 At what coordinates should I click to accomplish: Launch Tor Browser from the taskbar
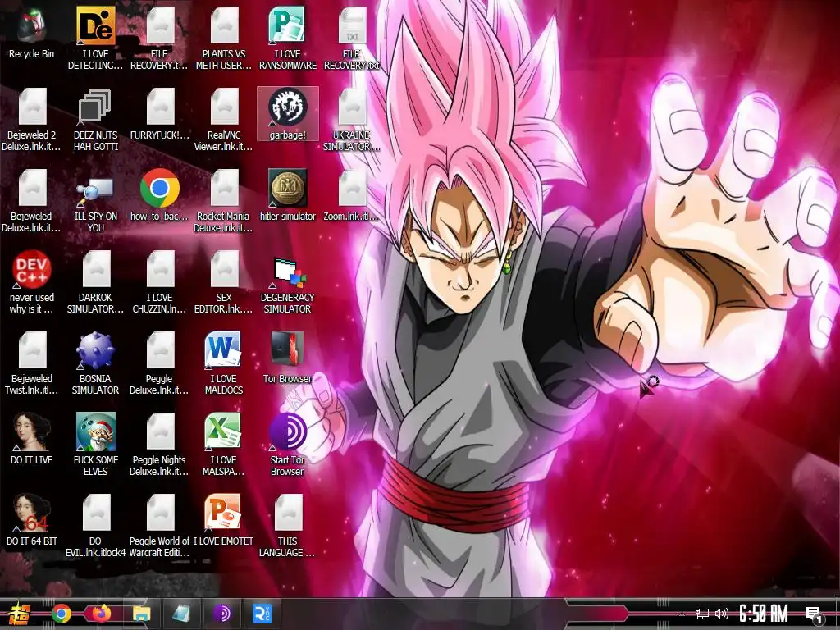(221, 614)
